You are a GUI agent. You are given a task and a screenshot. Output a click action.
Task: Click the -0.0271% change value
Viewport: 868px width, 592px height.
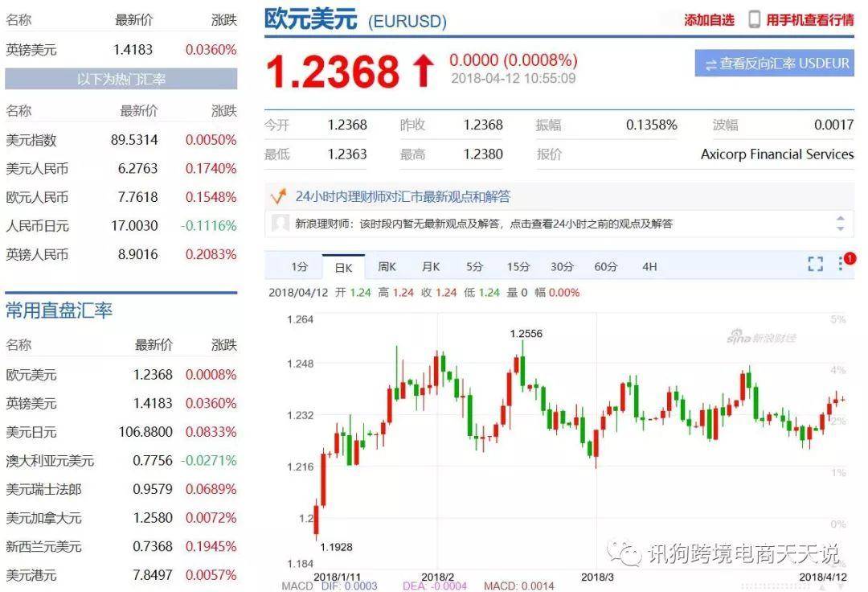[209, 461]
